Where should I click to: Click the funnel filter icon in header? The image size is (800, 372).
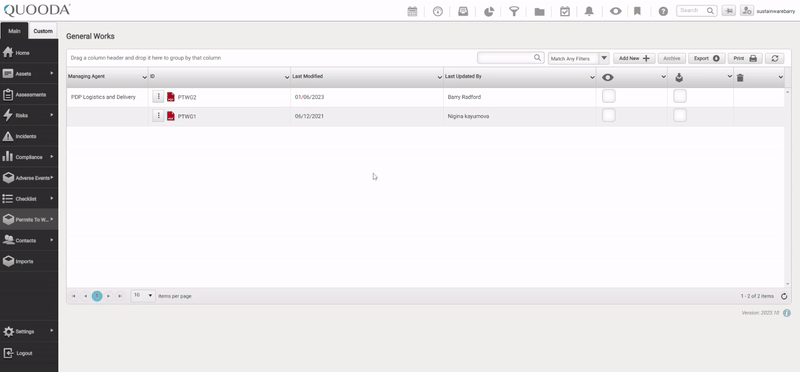click(x=514, y=11)
